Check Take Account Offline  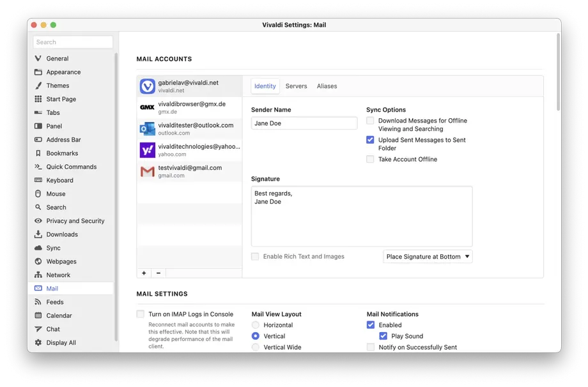(x=370, y=159)
